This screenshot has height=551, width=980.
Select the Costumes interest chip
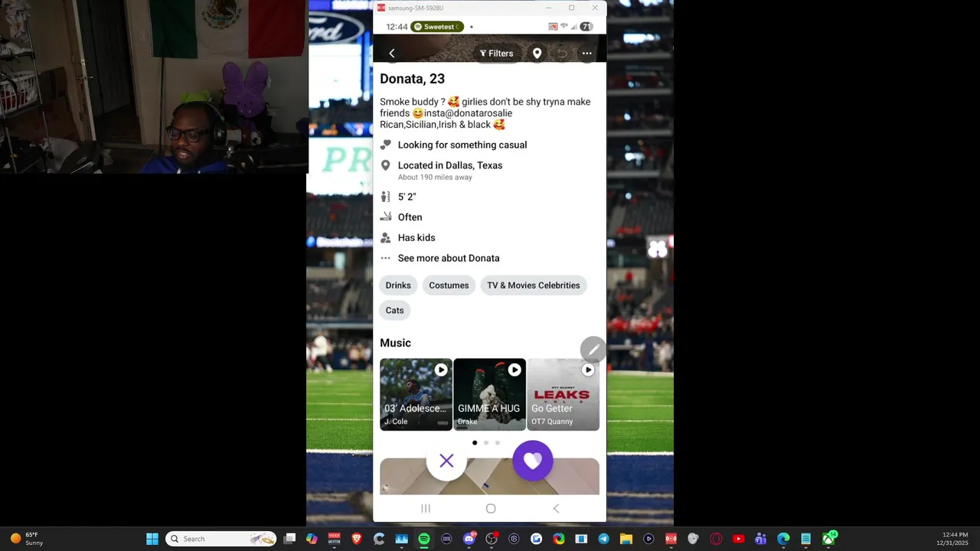[x=449, y=285]
